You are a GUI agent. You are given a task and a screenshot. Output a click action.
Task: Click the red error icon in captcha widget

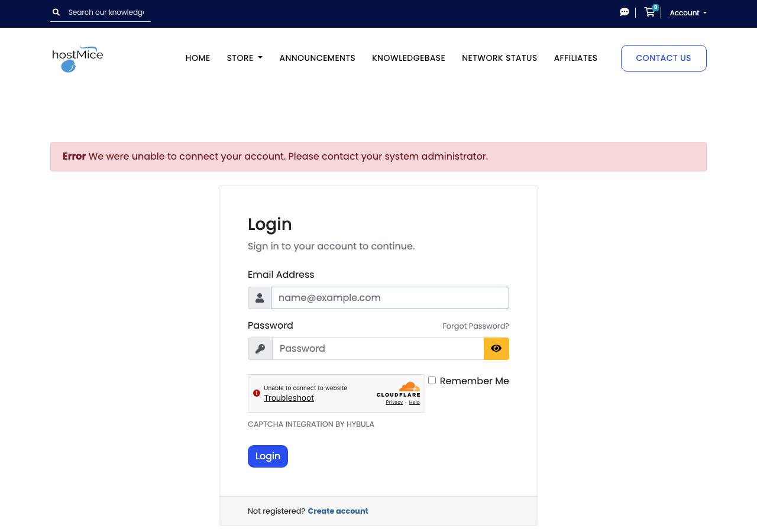tap(257, 393)
